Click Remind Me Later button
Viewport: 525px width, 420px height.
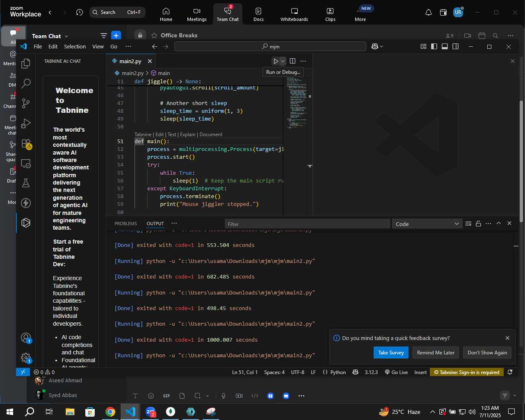(x=436, y=353)
